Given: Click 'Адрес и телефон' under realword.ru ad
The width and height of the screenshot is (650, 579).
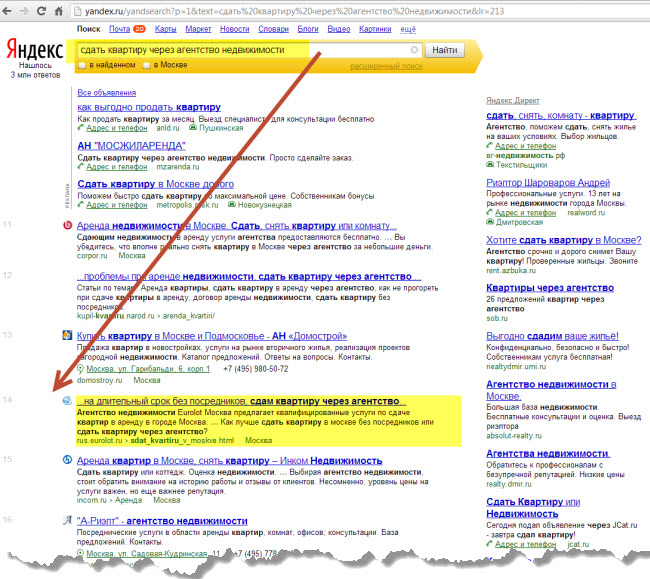Looking at the screenshot, I should coord(525,213).
